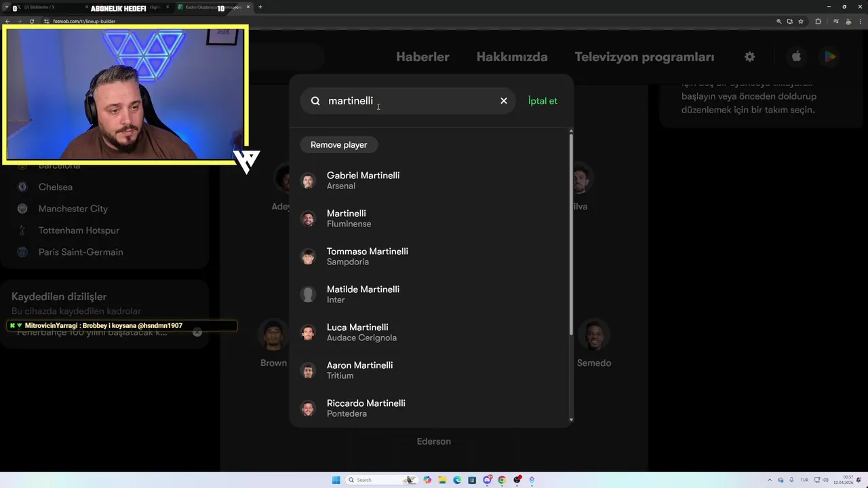Open the Hakkımızda menu
Screen dimensions: 868x488
tap(512, 57)
